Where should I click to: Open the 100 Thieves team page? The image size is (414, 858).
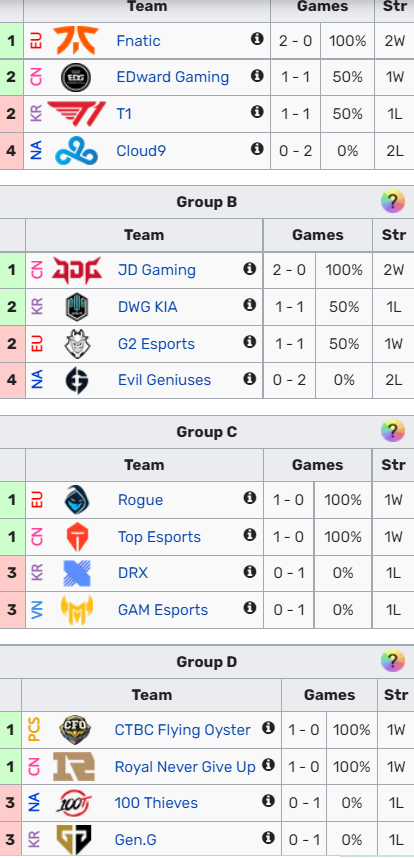click(156, 803)
